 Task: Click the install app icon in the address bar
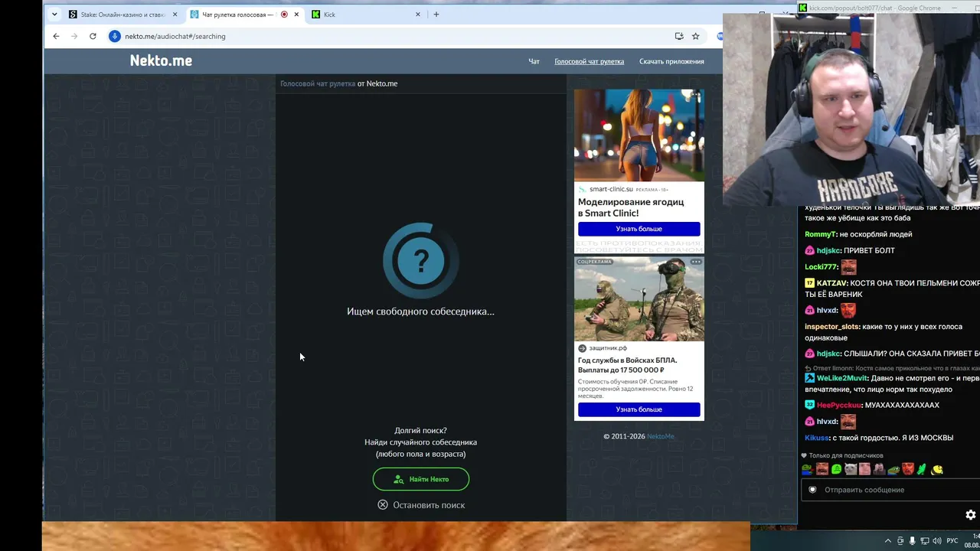[x=678, y=36]
